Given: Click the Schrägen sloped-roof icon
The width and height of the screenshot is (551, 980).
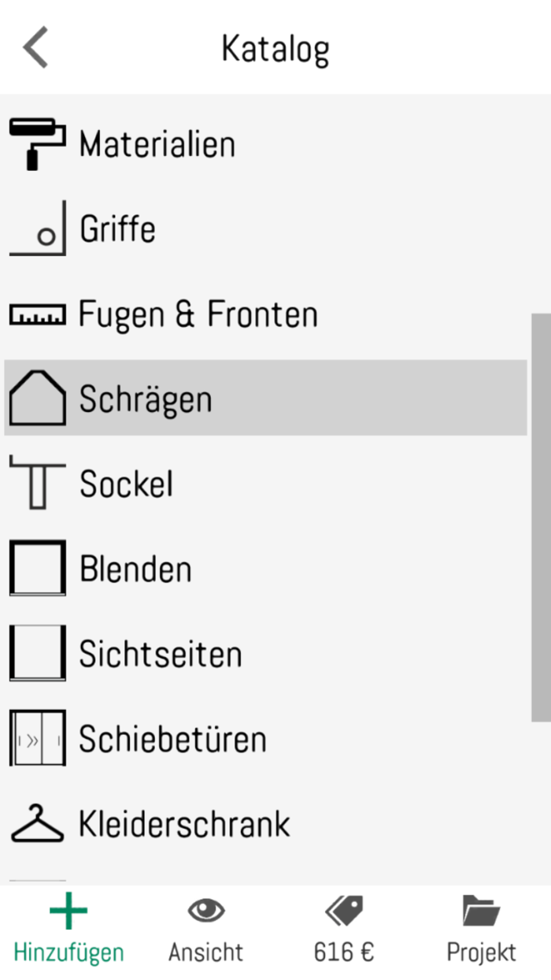Looking at the screenshot, I should click(35, 399).
